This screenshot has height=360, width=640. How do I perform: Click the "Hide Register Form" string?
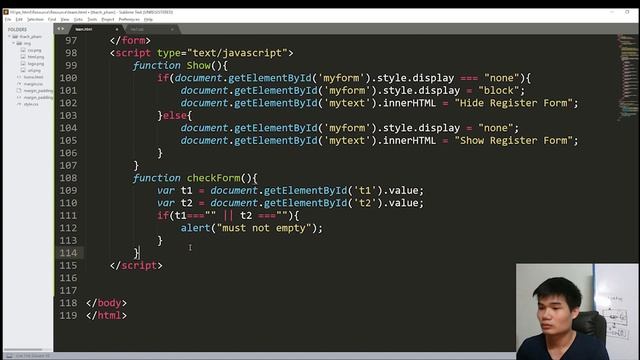coord(514,103)
